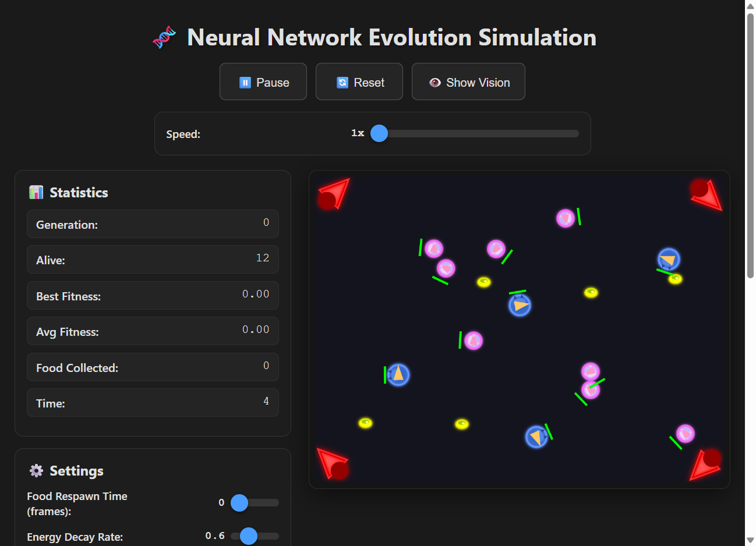This screenshot has width=756, height=546.
Task: Click the blue agent near the canvas center
Action: [520, 304]
